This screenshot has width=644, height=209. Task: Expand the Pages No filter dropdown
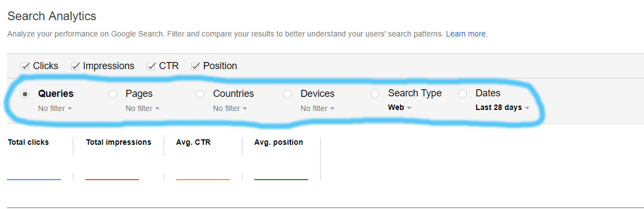coord(142,109)
